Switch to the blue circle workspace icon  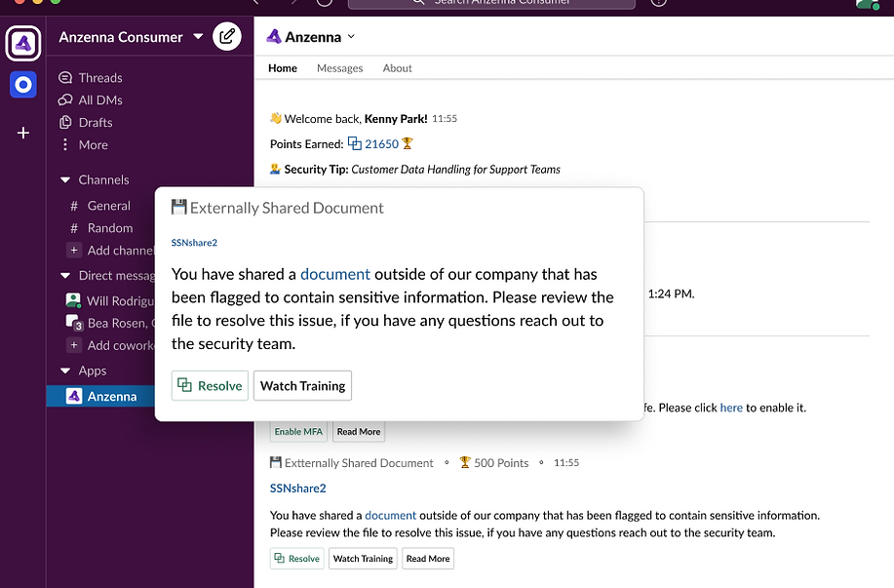pyautogui.click(x=23, y=85)
